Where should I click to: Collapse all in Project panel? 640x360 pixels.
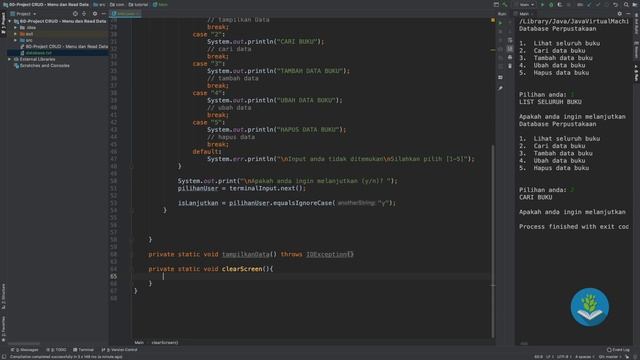tap(84, 13)
